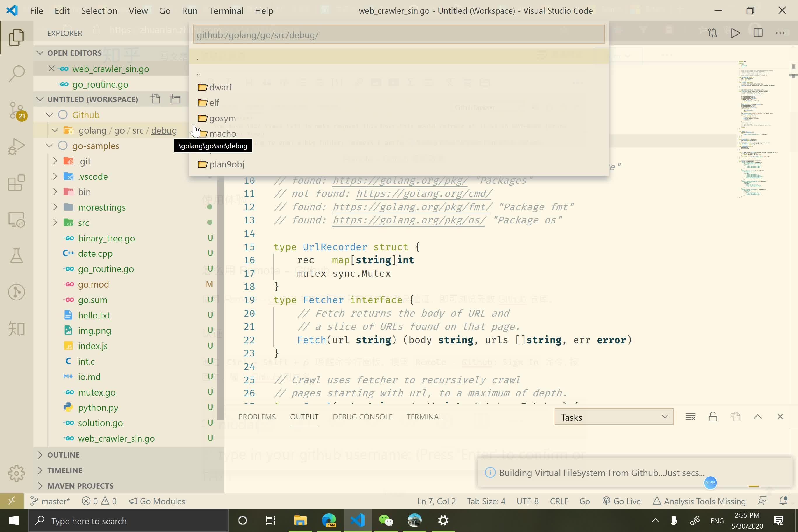Expand the .vscode folder
This screenshot has height=532, width=798.
pyautogui.click(x=55, y=176)
